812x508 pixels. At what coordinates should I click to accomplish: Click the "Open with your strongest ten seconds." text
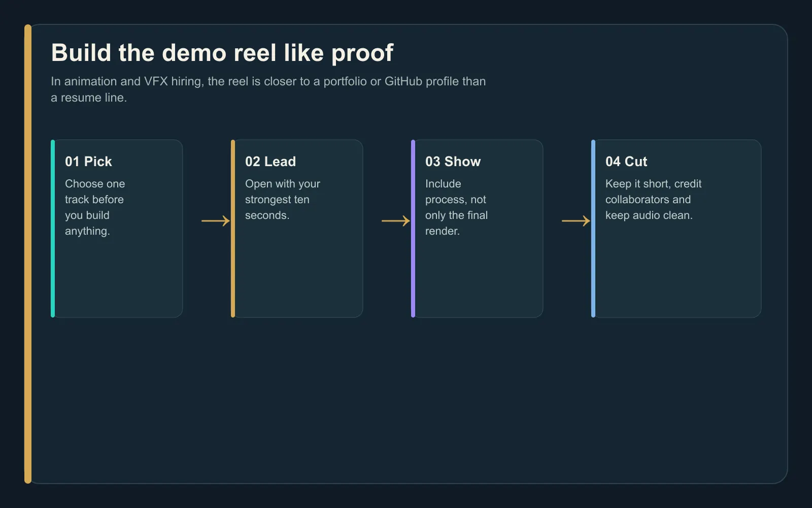[283, 200]
